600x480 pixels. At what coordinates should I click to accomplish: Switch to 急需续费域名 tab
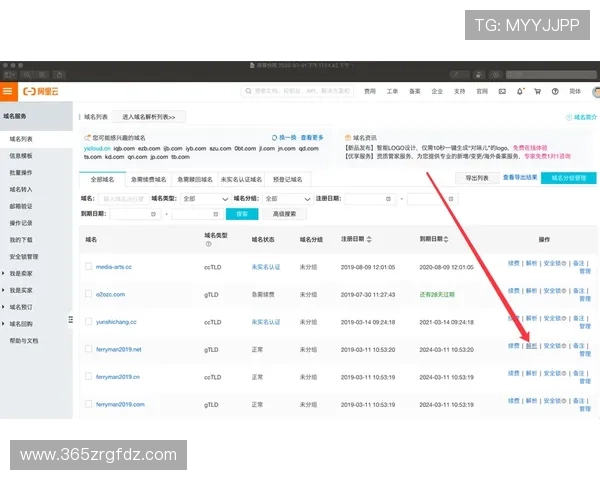point(148,179)
